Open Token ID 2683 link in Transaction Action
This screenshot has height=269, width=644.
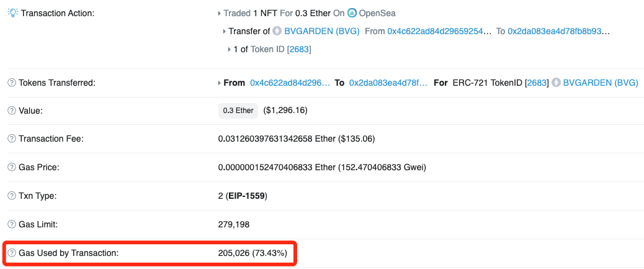point(300,49)
